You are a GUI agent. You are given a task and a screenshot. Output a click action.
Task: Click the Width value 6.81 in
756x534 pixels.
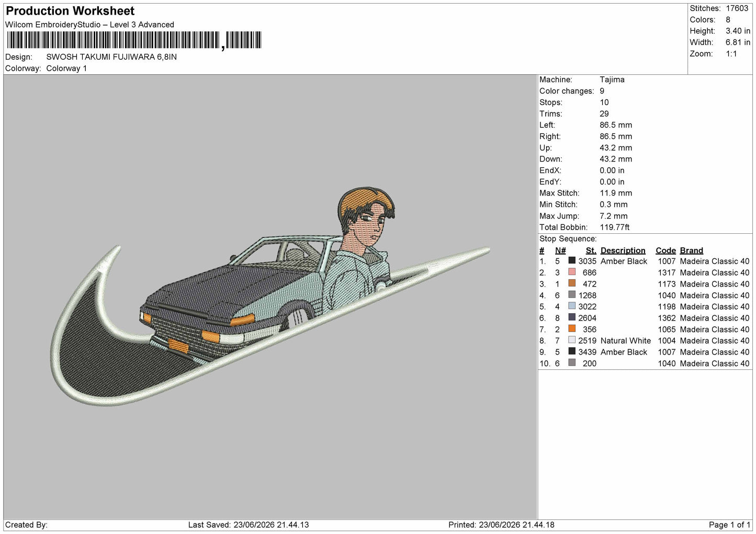pos(738,42)
